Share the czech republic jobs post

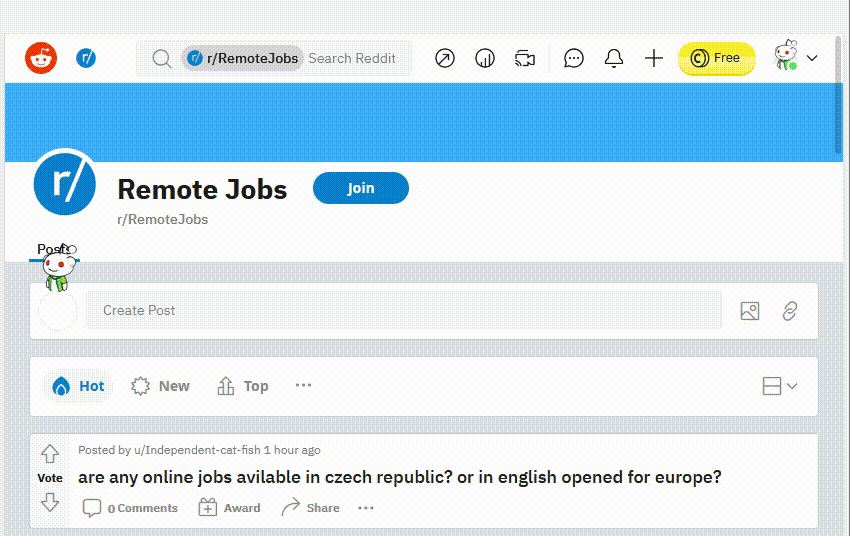click(311, 508)
